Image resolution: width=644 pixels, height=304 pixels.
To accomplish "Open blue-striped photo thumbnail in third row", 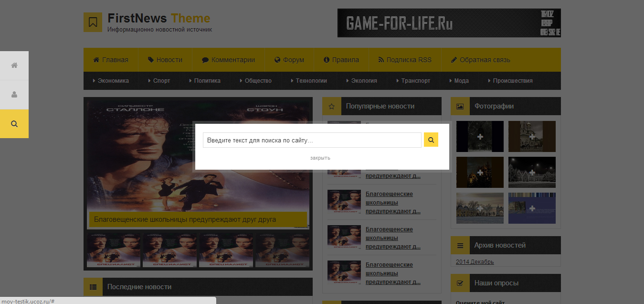I will click(532, 208).
